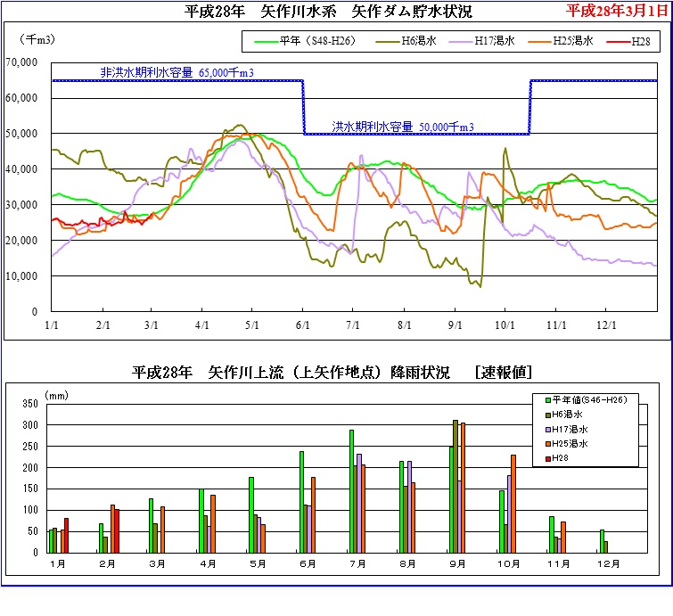The image size is (673, 616).
Task: Click the rainfall chart title 降雨状況
Action: [420, 372]
